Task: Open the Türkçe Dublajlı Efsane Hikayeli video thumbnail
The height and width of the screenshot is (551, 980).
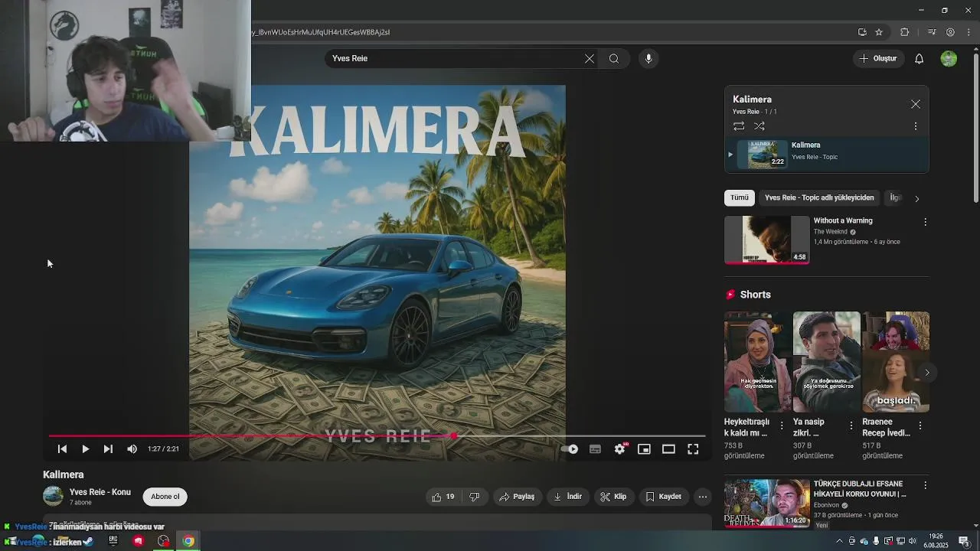Action: pos(766,504)
